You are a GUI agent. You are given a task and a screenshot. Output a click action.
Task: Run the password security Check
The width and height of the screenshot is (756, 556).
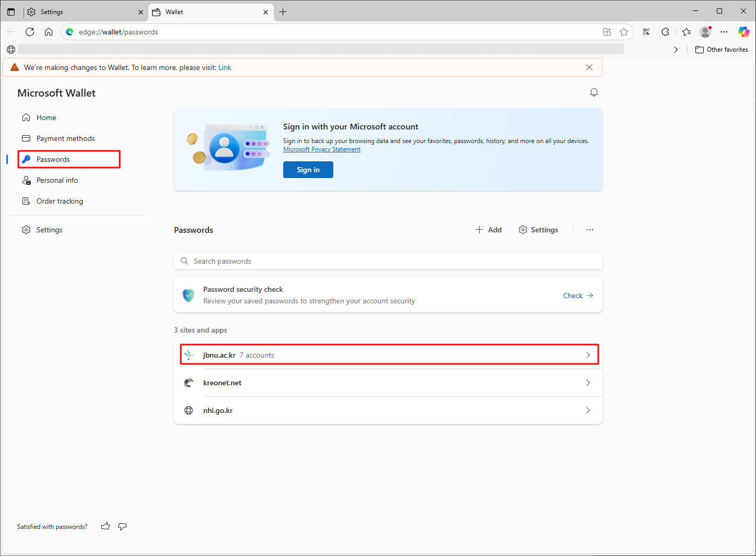point(578,295)
